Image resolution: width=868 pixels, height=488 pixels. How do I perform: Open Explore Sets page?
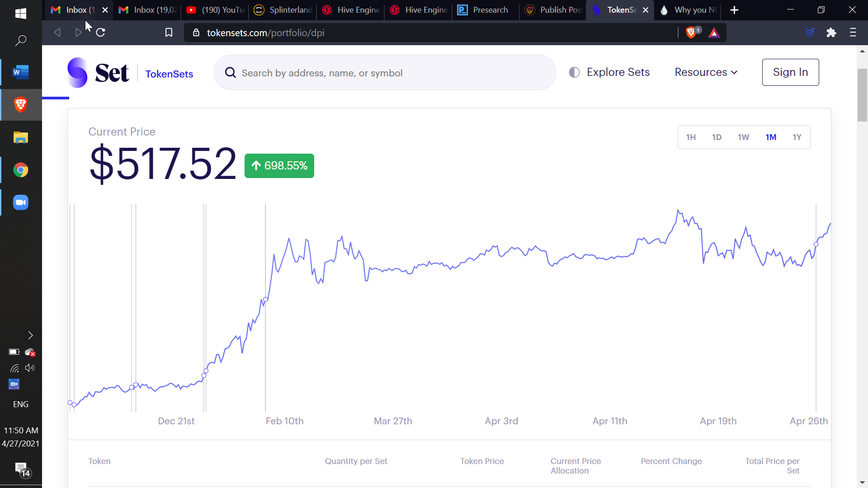(x=618, y=72)
